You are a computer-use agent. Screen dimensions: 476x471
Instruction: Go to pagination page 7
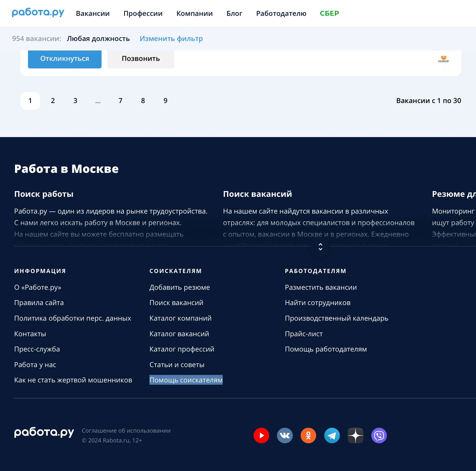121,101
